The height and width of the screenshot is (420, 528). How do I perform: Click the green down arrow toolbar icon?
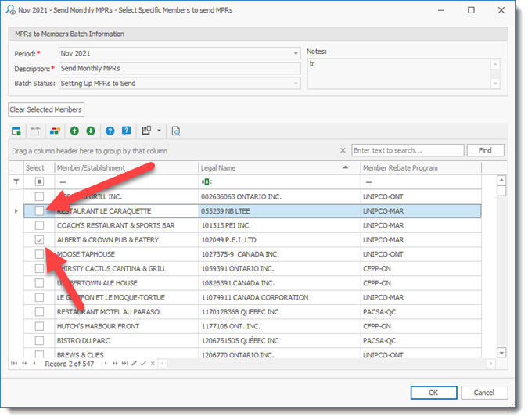coord(91,131)
